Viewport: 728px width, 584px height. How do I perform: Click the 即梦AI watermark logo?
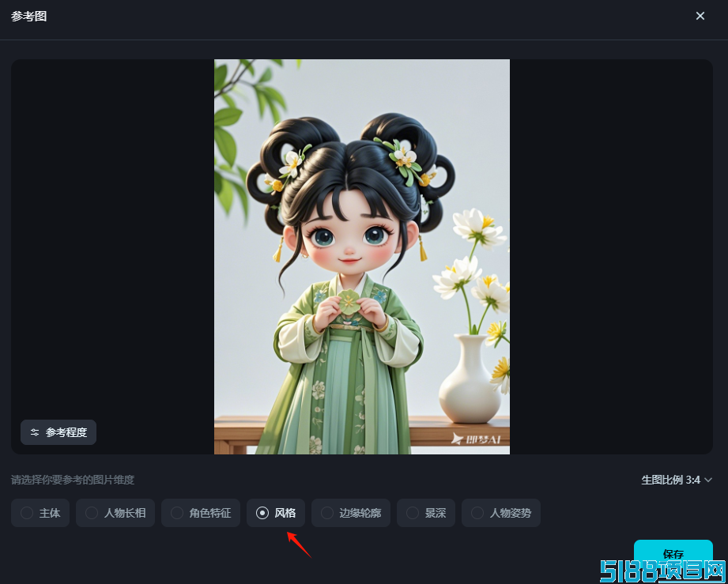[x=476, y=439]
